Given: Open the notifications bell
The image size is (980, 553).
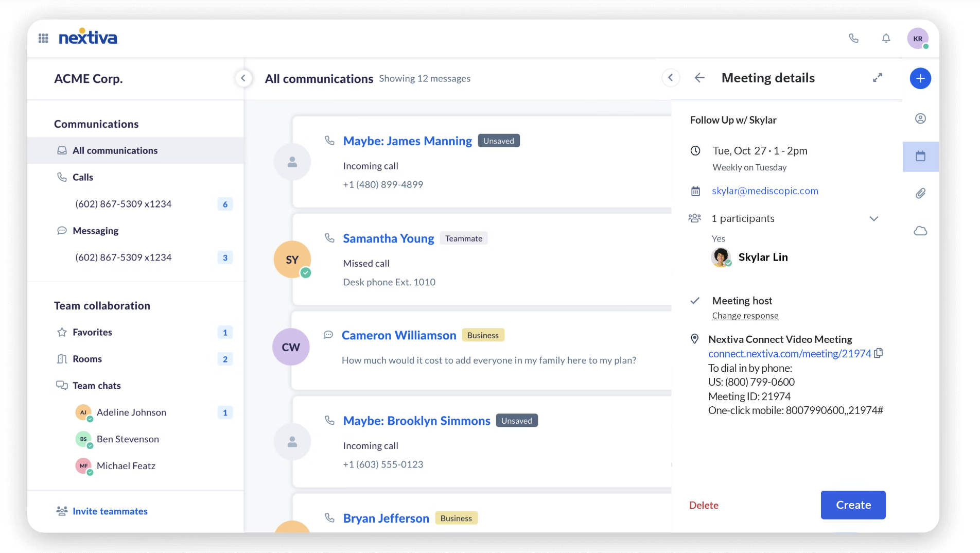Looking at the screenshot, I should [886, 38].
